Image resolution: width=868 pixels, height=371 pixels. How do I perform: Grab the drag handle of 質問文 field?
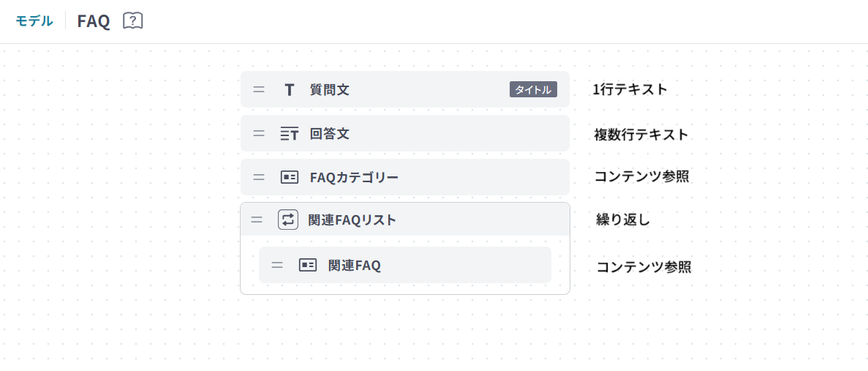259,89
